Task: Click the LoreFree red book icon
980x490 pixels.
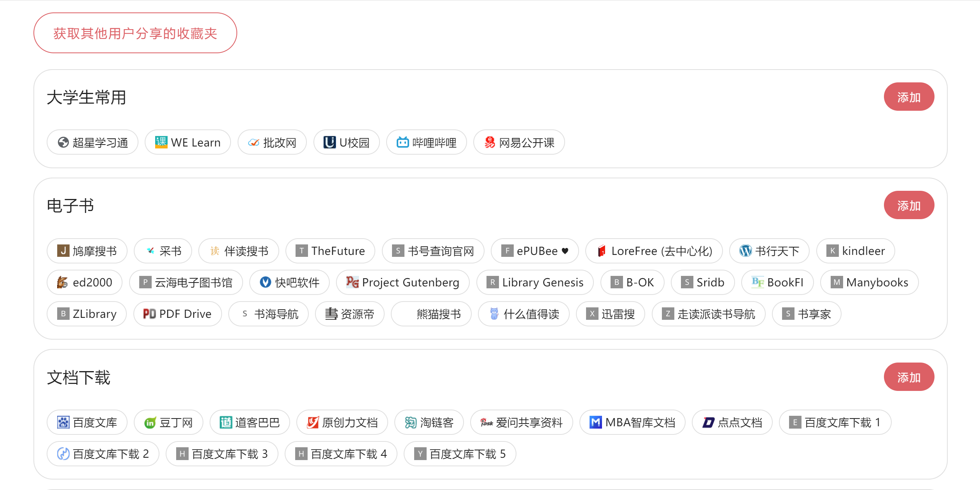Action: (x=602, y=251)
